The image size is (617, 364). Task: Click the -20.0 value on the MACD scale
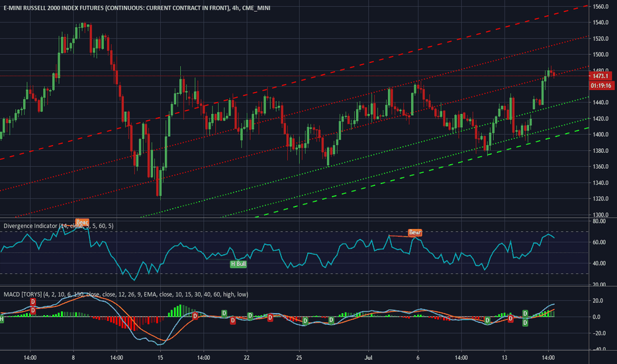tap(598, 334)
